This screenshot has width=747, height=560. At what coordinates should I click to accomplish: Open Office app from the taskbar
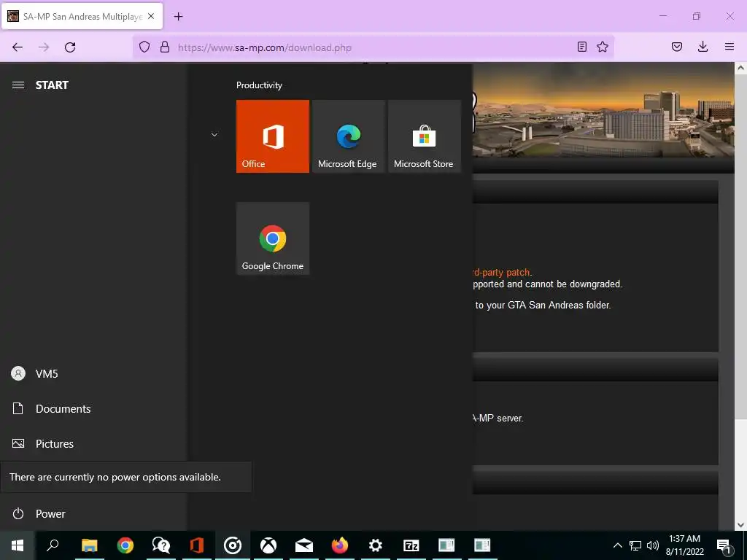pos(196,545)
